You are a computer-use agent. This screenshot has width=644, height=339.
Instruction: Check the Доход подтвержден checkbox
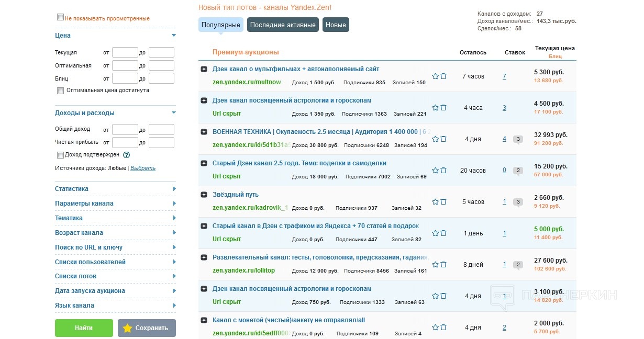point(60,155)
